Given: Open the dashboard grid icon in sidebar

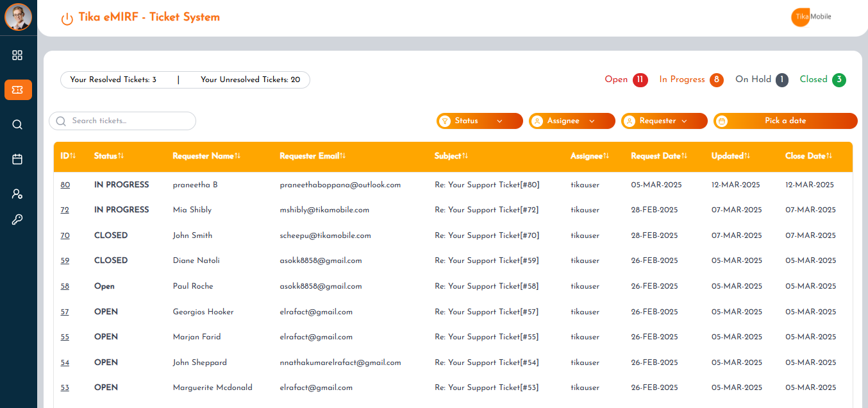Looking at the screenshot, I should pos(18,55).
